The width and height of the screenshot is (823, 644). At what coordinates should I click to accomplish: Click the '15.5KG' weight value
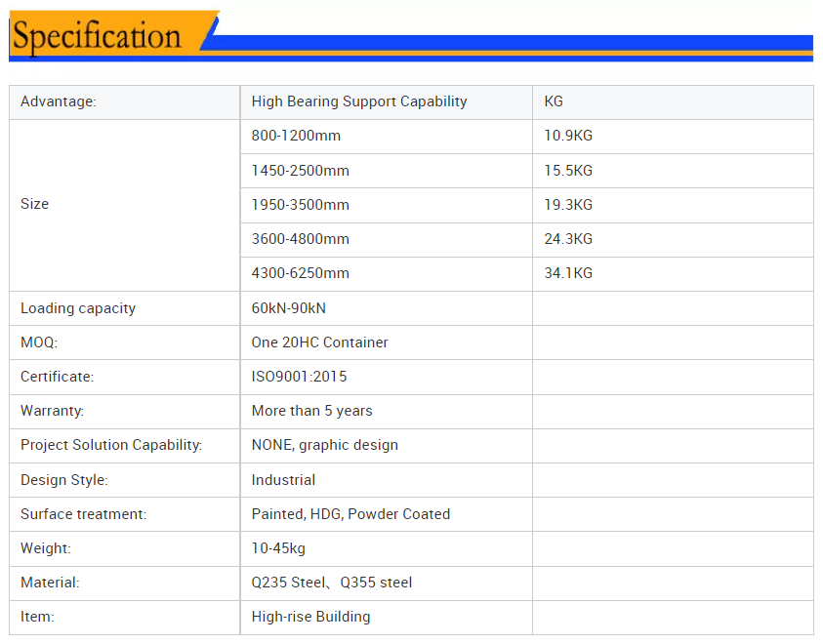click(568, 171)
